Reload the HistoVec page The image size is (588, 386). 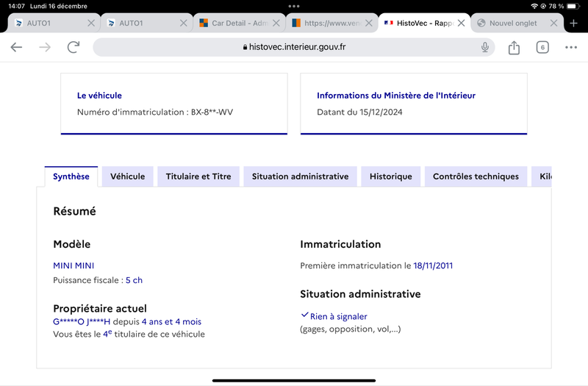click(x=73, y=47)
